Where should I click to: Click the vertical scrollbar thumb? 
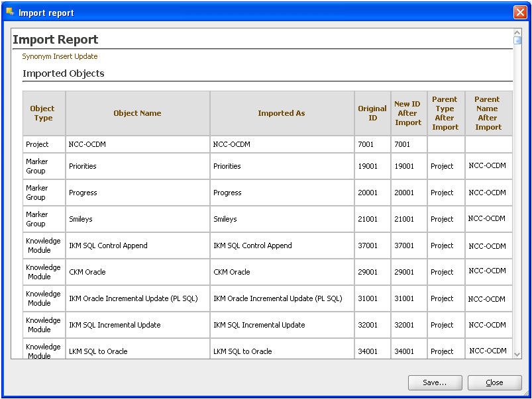517,40
